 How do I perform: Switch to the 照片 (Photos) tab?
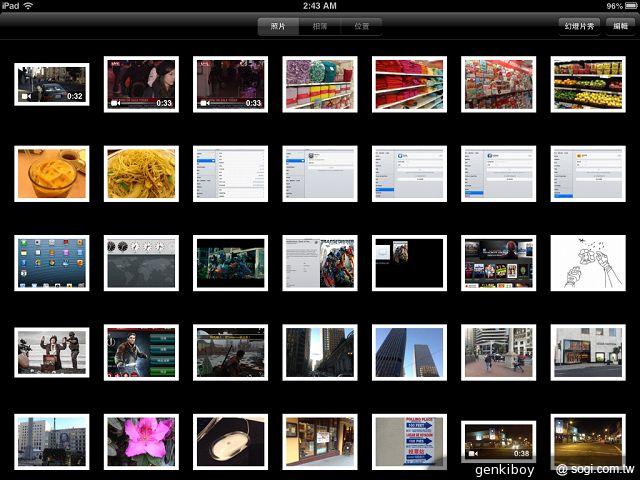pos(277,26)
